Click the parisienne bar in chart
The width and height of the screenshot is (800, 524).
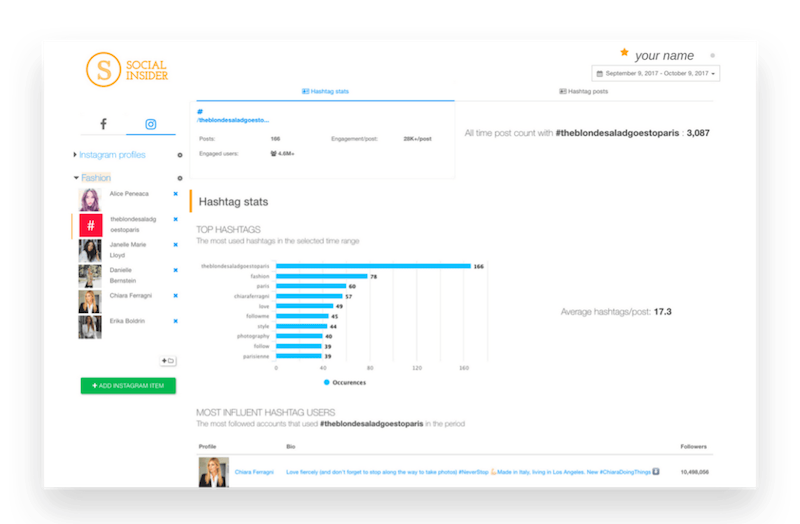[298, 356]
